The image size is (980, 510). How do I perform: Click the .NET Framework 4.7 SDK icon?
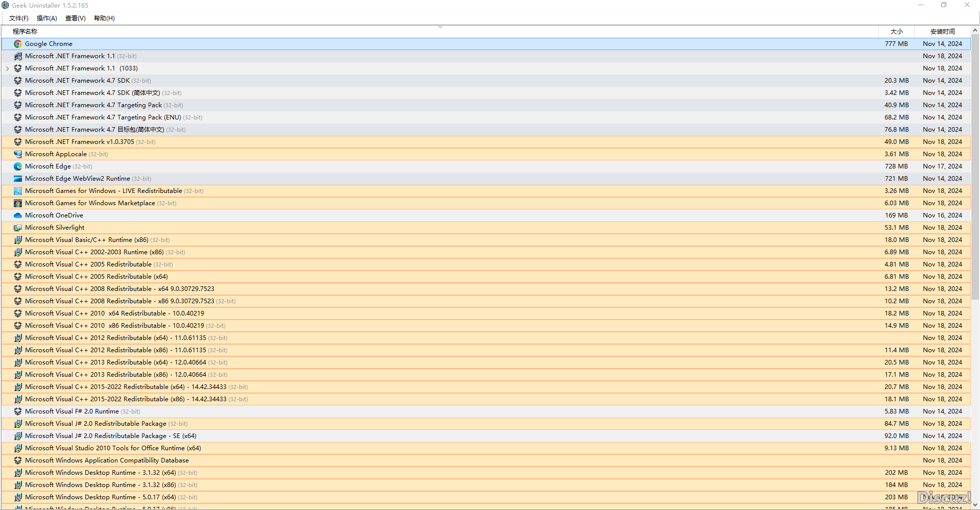[x=18, y=80]
